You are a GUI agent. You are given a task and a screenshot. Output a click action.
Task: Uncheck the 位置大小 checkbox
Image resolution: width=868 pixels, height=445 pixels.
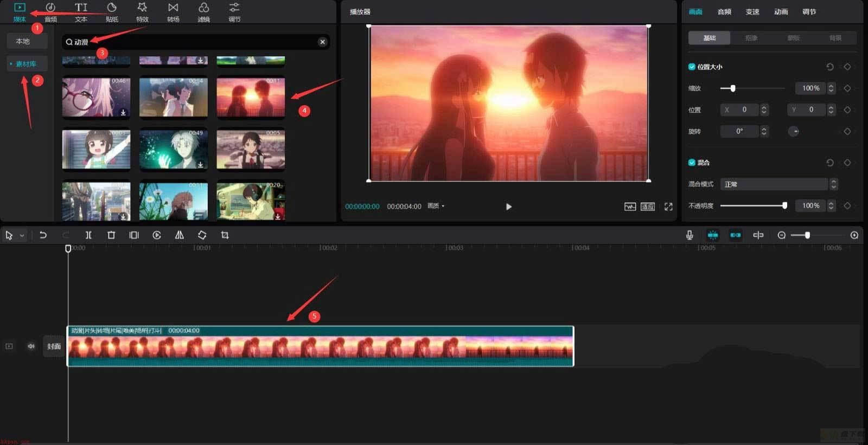point(692,67)
